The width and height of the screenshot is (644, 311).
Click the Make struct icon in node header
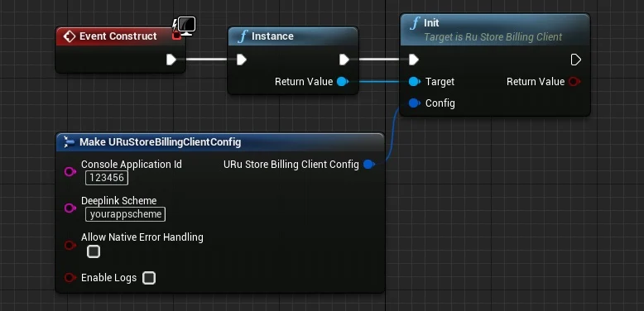pyautogui.click(x=69, y=142)
